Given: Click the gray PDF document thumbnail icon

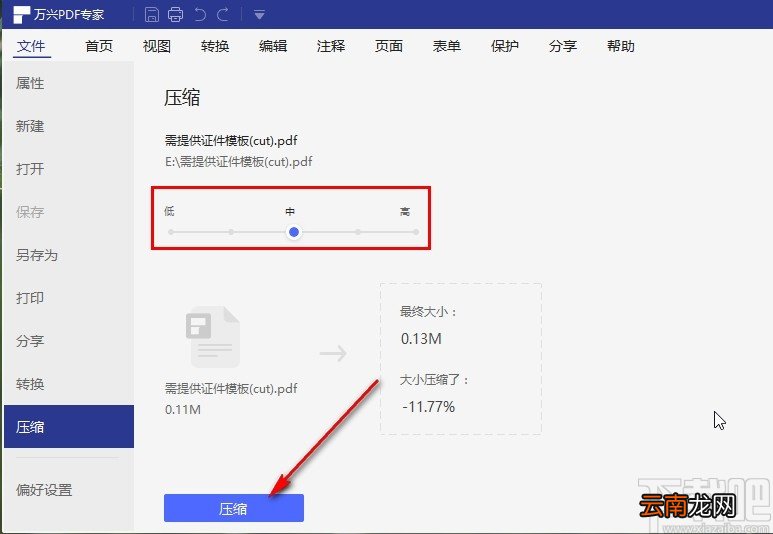Looking at the screenshot, I should [x=213, y=337].
